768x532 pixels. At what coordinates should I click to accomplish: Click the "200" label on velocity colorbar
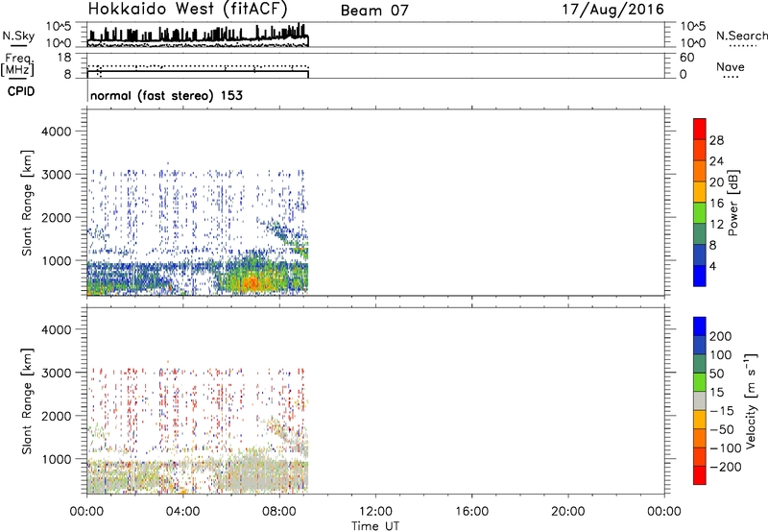[x=721, y=336]
